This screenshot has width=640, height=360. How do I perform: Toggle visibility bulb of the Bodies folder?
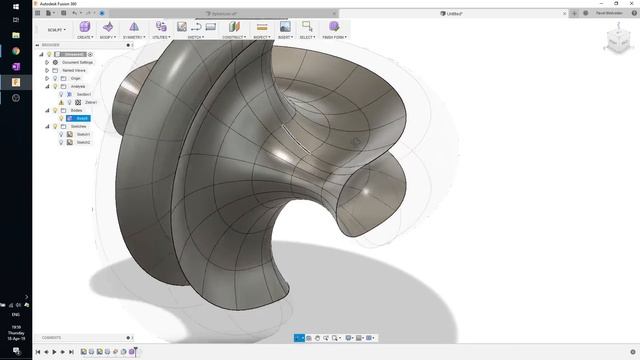[56, 111]
